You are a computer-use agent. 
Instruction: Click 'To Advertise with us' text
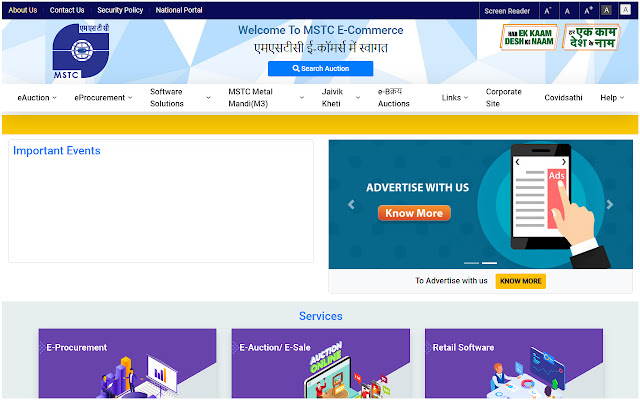pyautogui.click(x=451, y=281)
